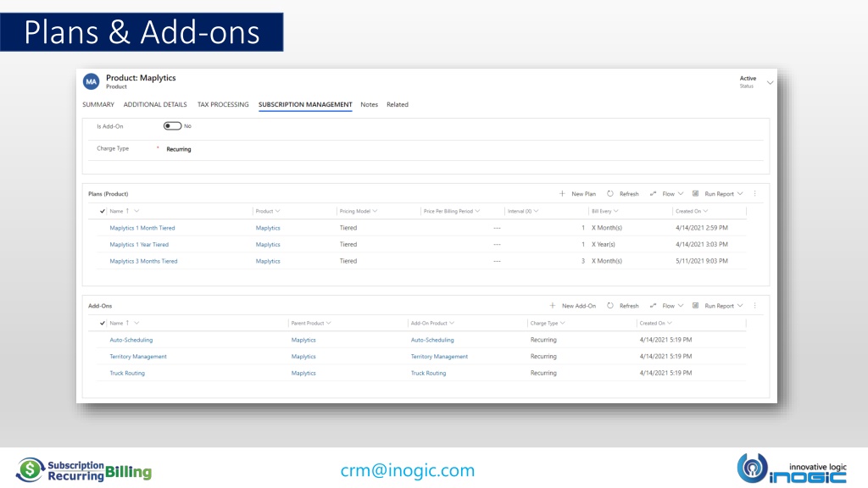Expand Flow menu in Add-Ons toolbar
The height and width of the screenshot is (488, 868).
[681, 305]
